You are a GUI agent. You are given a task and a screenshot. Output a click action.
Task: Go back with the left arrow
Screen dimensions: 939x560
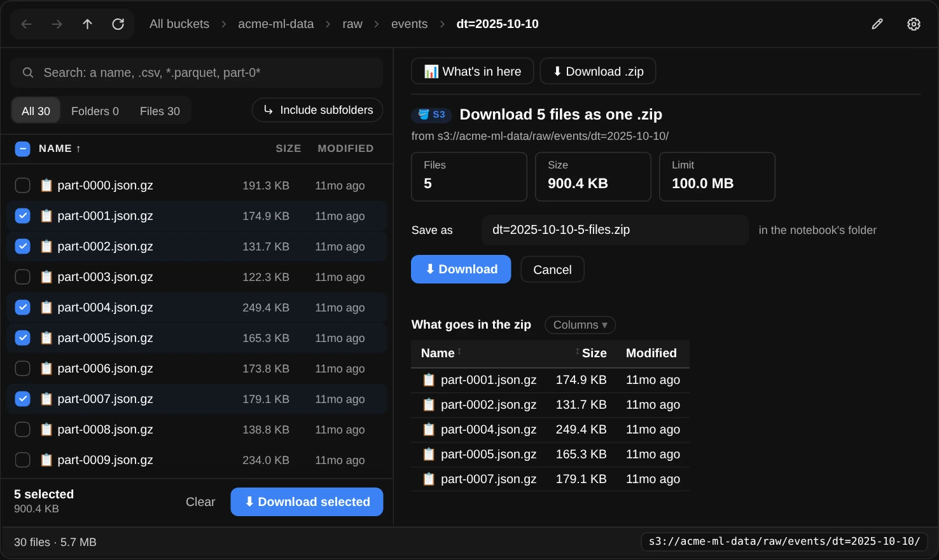[x=26, y=24]
